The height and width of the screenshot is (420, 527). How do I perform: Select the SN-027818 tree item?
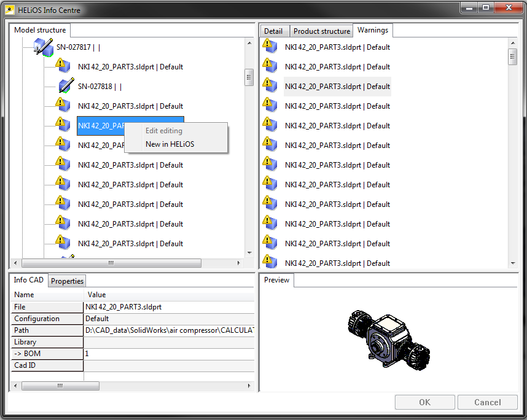pos(100,87)
